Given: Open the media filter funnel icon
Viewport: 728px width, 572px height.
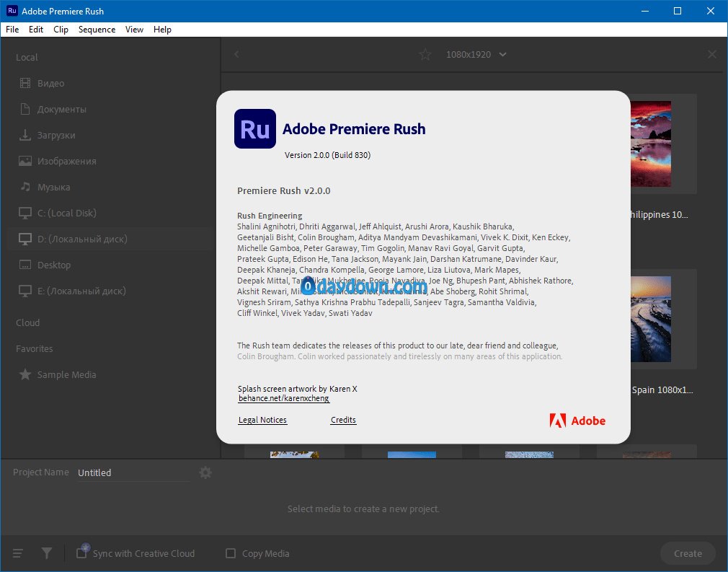Looking at the screenshot, I should [46, 553].
